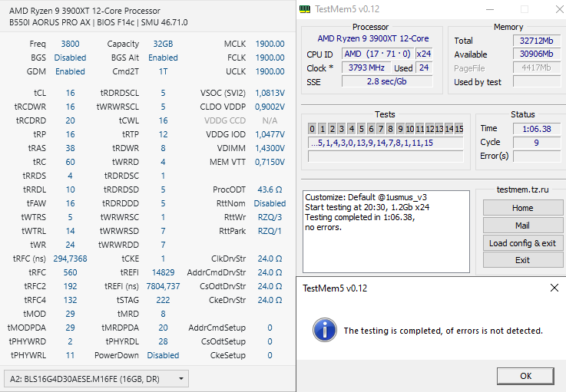This screenshot has width=566, height=392.
Task: Click test box number 12
Action: tap(429, 129)
